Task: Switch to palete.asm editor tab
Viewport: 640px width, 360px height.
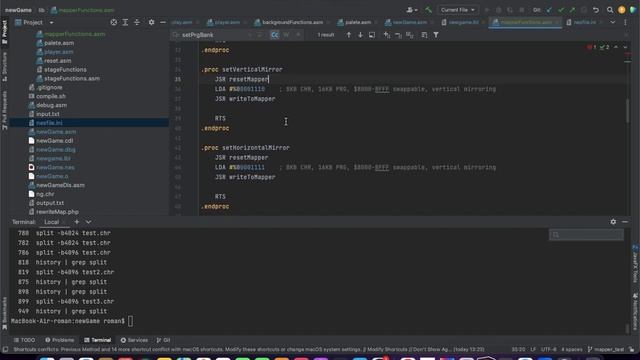Action: point(354,22)
